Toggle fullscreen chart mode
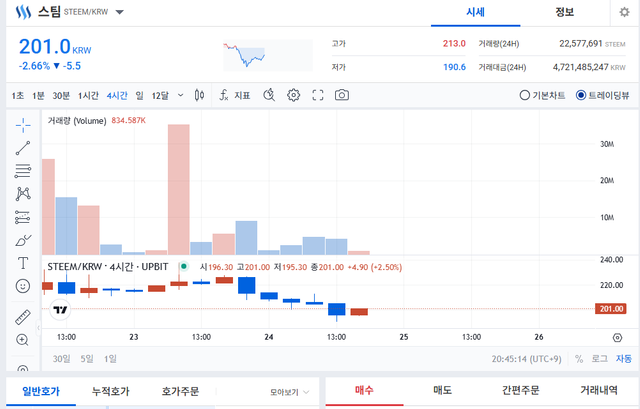This screenshot has width=640, height=409. click(x=318, y=95)
